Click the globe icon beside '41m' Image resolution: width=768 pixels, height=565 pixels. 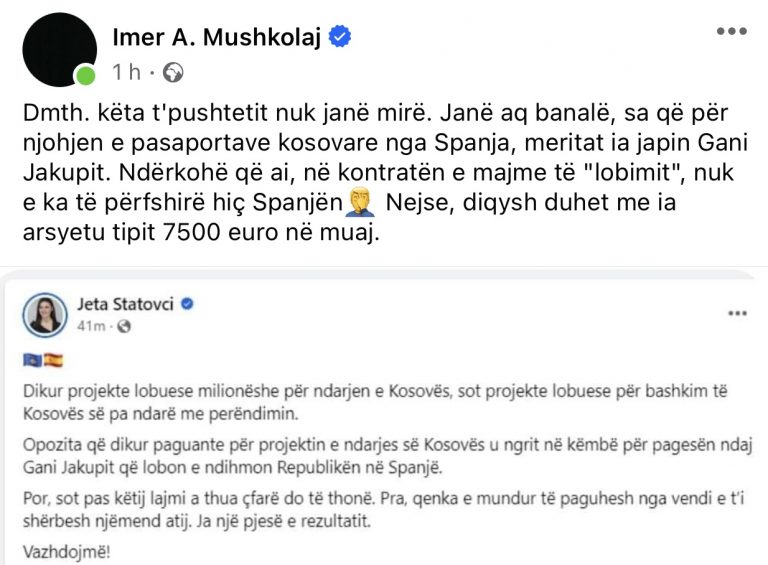click(x=124, y=326)
